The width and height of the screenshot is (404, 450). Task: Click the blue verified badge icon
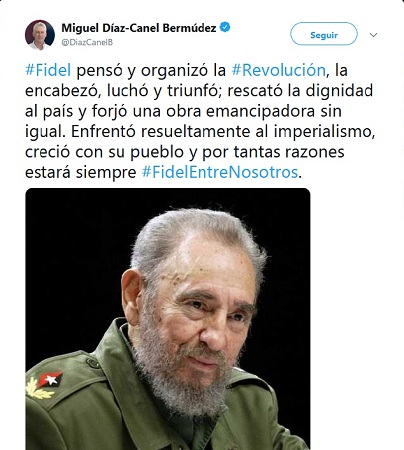coord(225,27)
